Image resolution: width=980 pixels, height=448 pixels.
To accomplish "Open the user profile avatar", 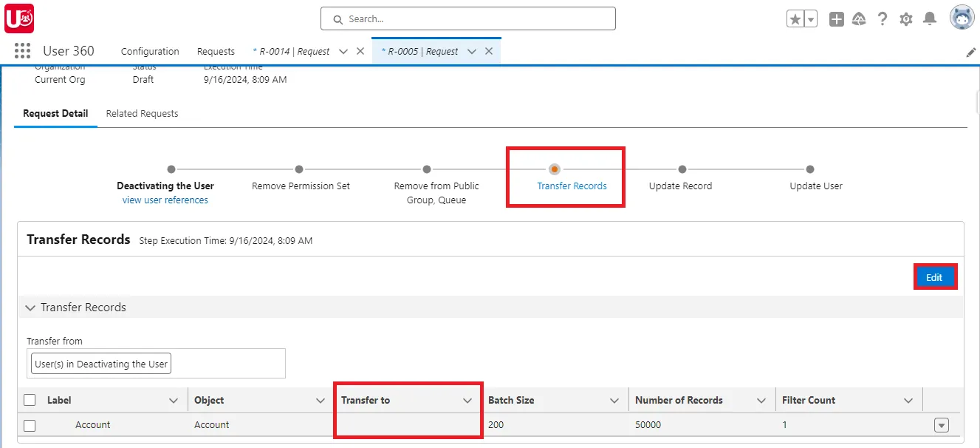I will tap(962, 18).
